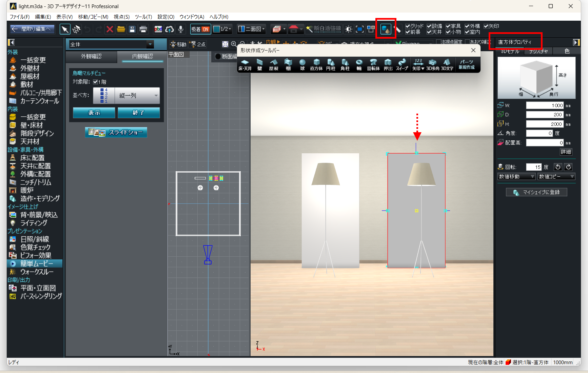Open the 縦一列 arrangement dropdown
The height and width of the screenshot is (373, 588).
tap(137, 96)
